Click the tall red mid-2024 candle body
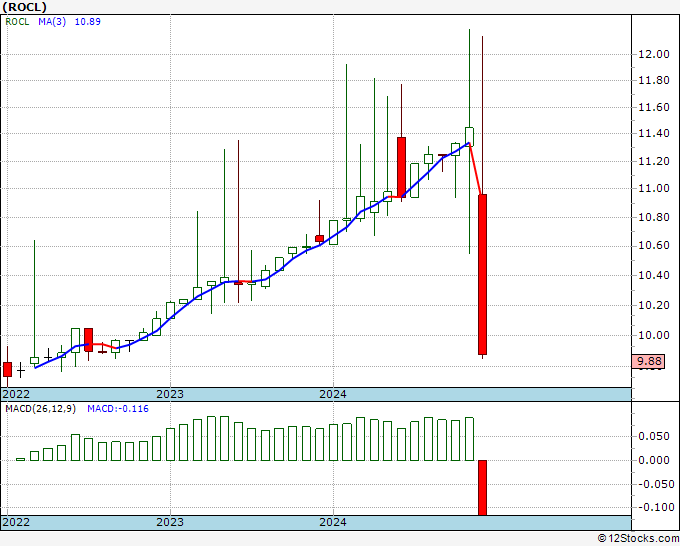Viewport: 680px width, 546px height. (x=402, y=167)
